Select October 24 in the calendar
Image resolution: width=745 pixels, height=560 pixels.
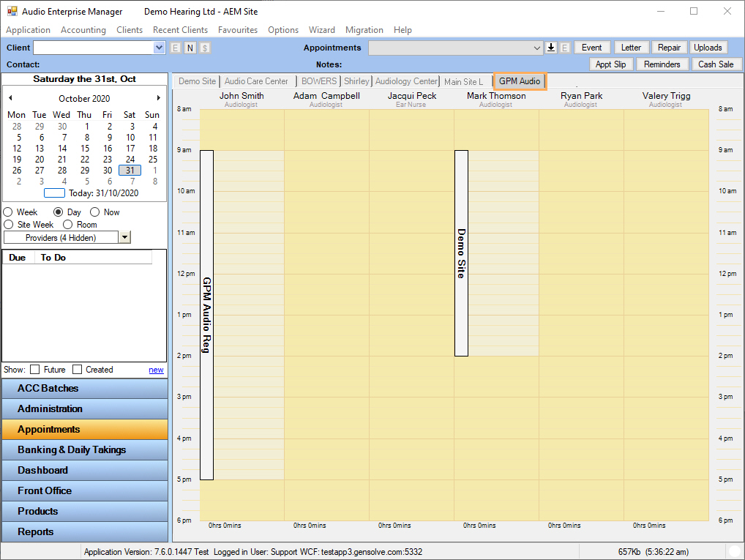point(130,160)
